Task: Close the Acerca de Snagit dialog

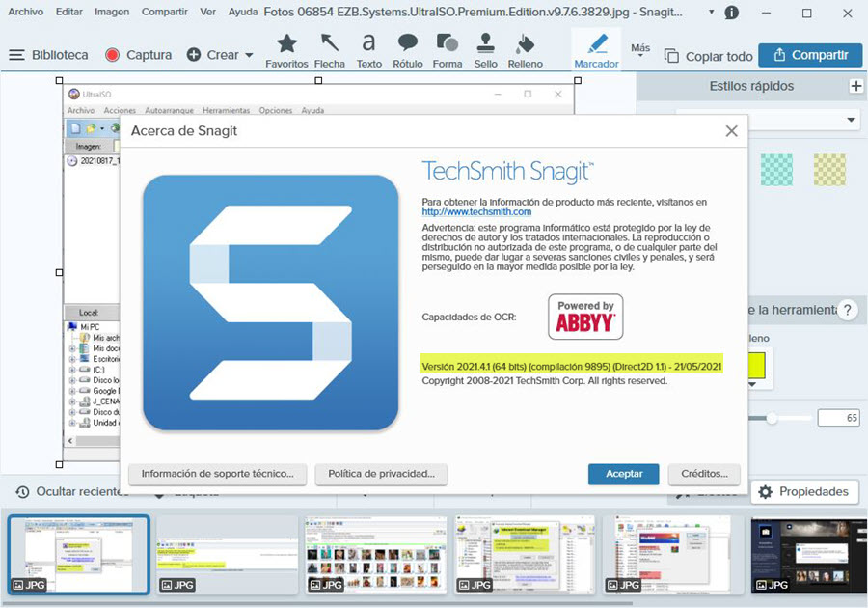Action: (731, 131)
